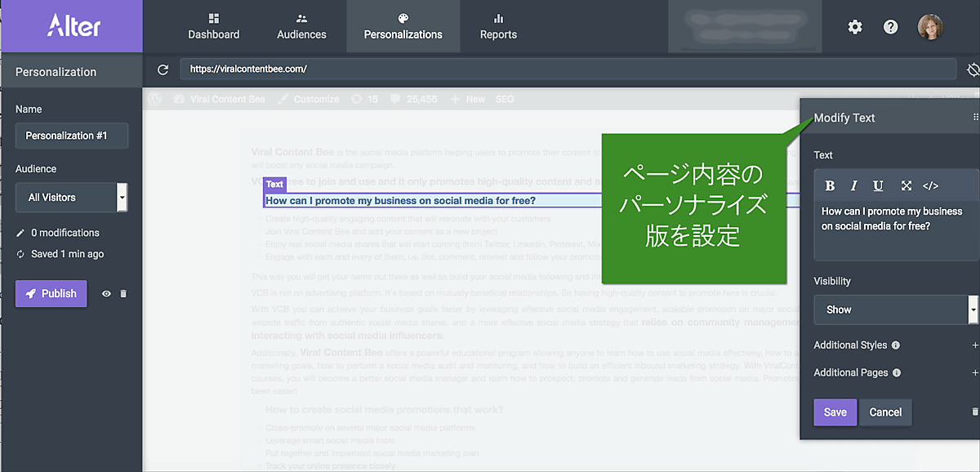Click the Publish button
The height and width of the screenshot is (472, 980).
point(51,294)
